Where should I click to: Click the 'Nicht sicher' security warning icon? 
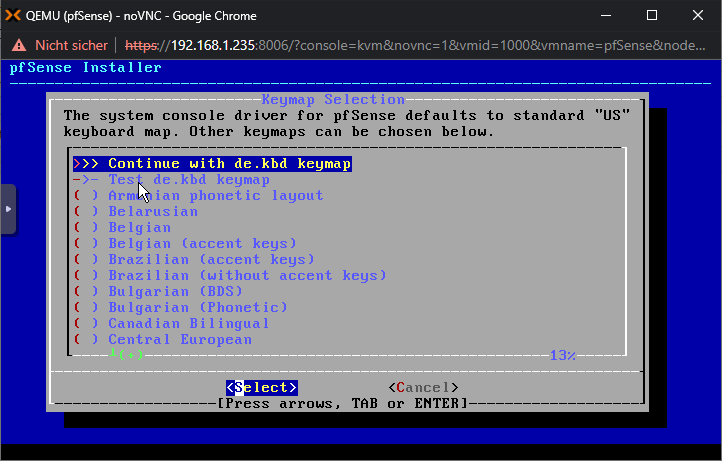[19, 45]
